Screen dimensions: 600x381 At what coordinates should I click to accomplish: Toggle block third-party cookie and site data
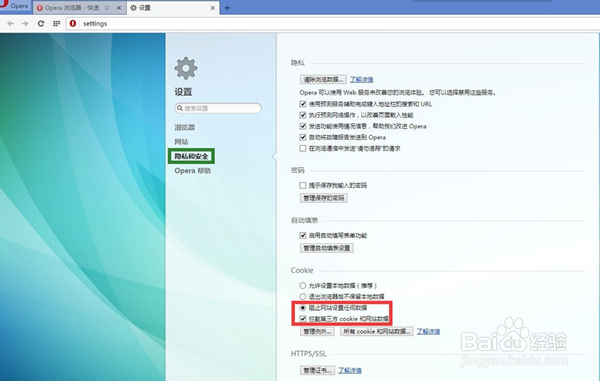point(303,319)
